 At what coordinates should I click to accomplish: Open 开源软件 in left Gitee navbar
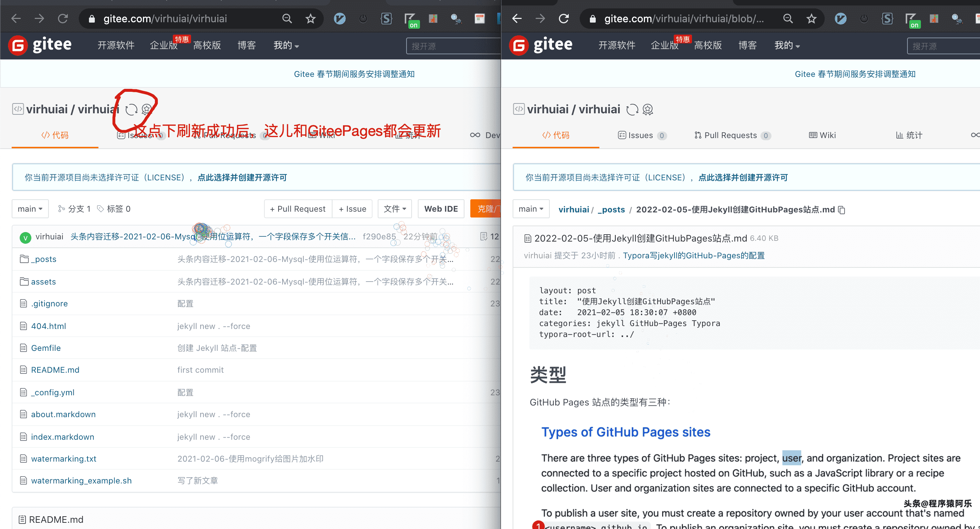[x=116, y=45]
